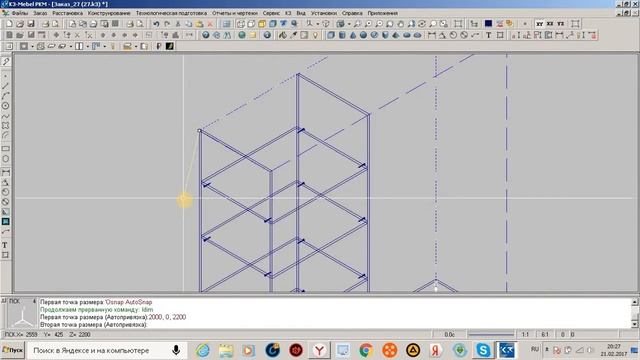Click the light bulb icon

coord(315,36)
